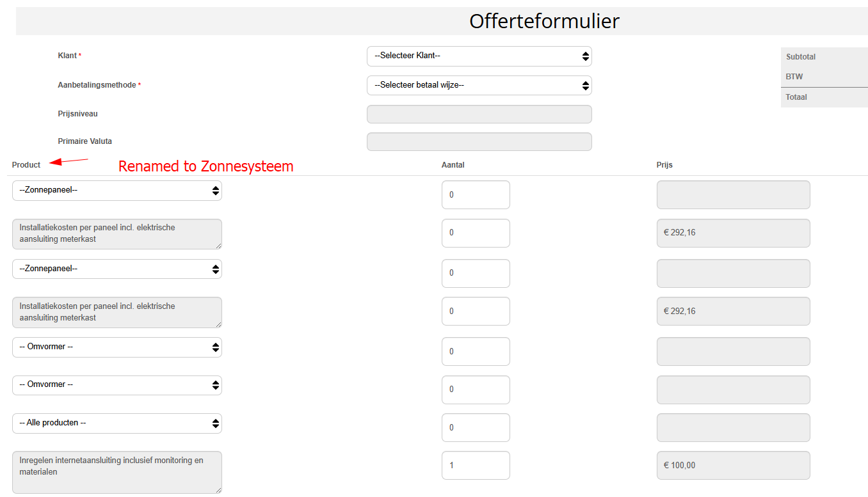Open the Klant selection dropdown
Image resolution: width=868 pixels, height=497 pixels.
pyautogui.click(x=479, y=56)
